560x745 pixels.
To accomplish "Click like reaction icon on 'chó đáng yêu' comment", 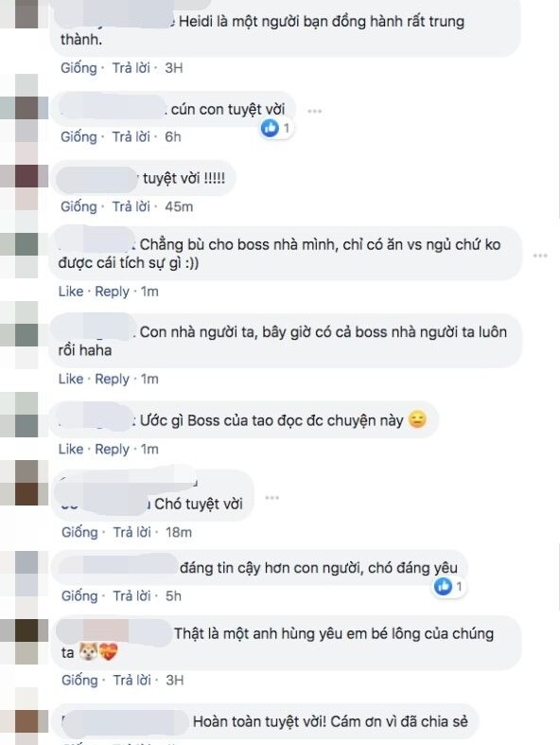I will pyautogui.click(x=443, y=587).
